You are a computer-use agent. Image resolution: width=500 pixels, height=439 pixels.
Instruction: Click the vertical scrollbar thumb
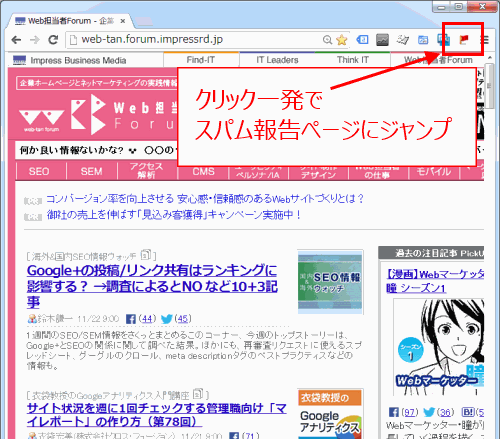489,87
